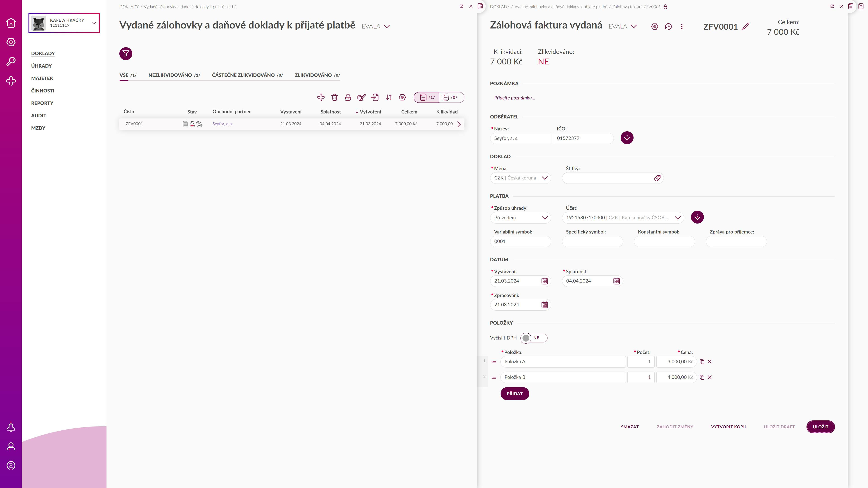868x488 pixels.
Task: Open MAJETEK in the side menu
Action: click(42, 78)
